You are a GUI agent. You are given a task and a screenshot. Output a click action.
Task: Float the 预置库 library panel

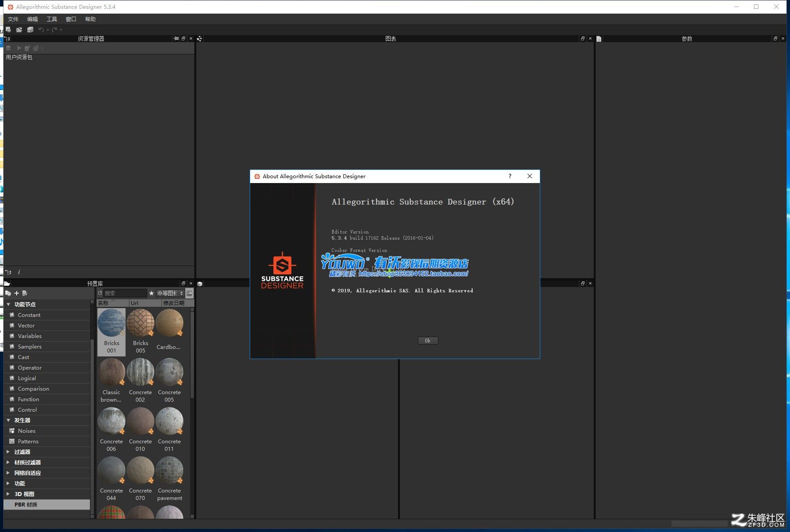183,284
